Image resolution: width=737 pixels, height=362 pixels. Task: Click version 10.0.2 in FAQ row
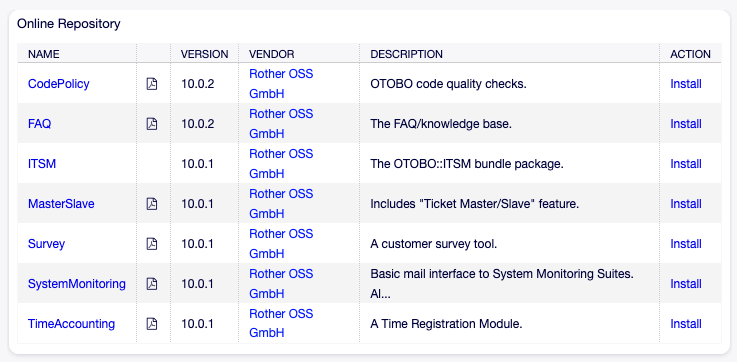click(x=198, y=124)
